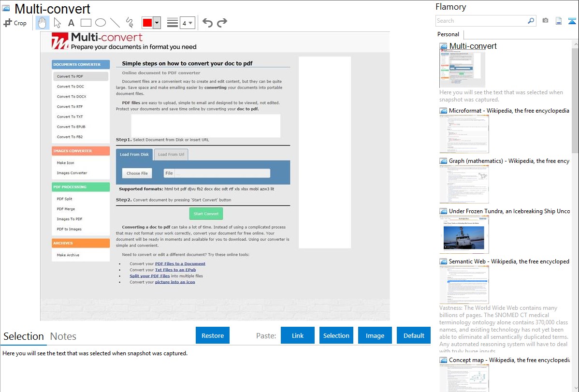Open the Personal tab
Viewport: 579px width, 392px height.
click(x=449, y=34)
